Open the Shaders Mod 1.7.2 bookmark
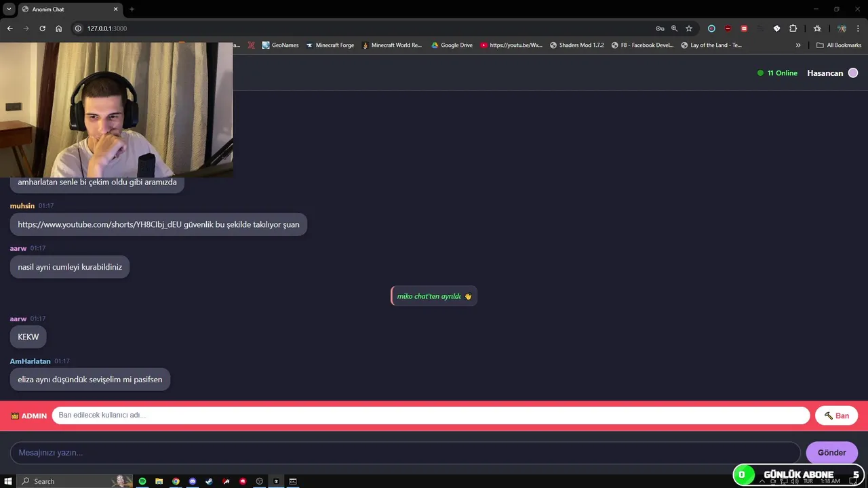This screenshot has width=868, height=488. [x=576, y=45]
